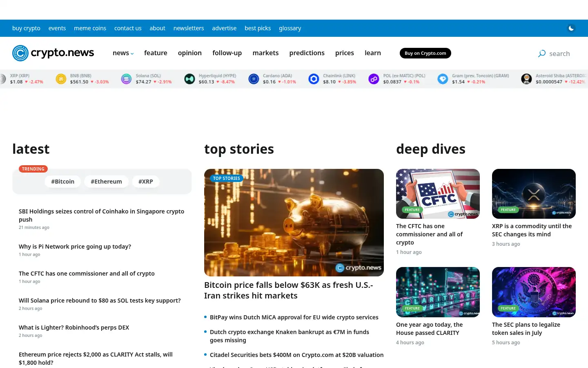Open events link in top bar
The height and width of the screenshot is (368, 588).
pyautogui.click(x=57, y=28)
